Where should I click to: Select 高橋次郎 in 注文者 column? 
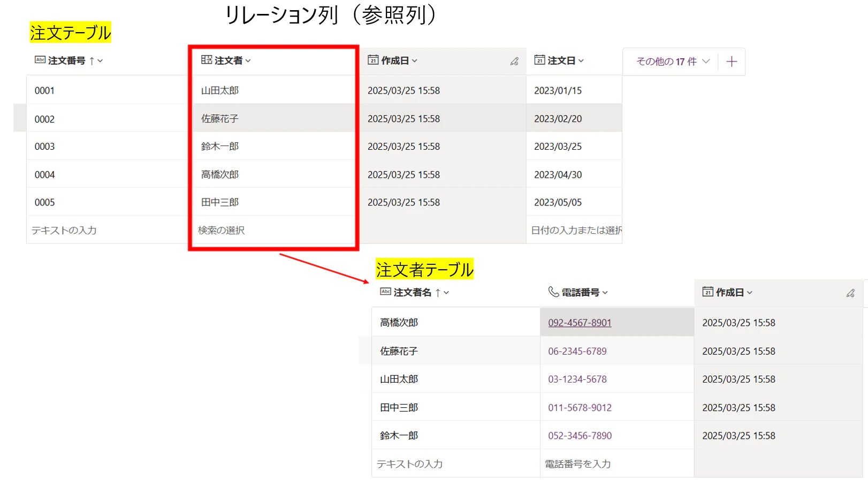click(x=273, y=174)
